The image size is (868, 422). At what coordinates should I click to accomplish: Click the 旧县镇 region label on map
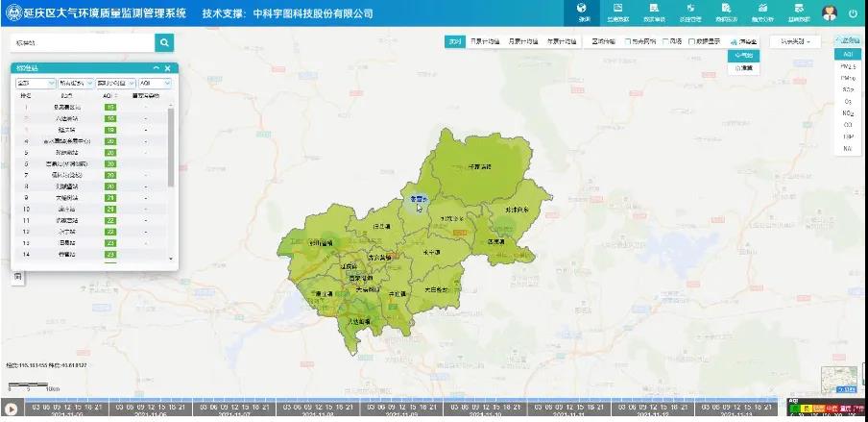pos(382,227)
